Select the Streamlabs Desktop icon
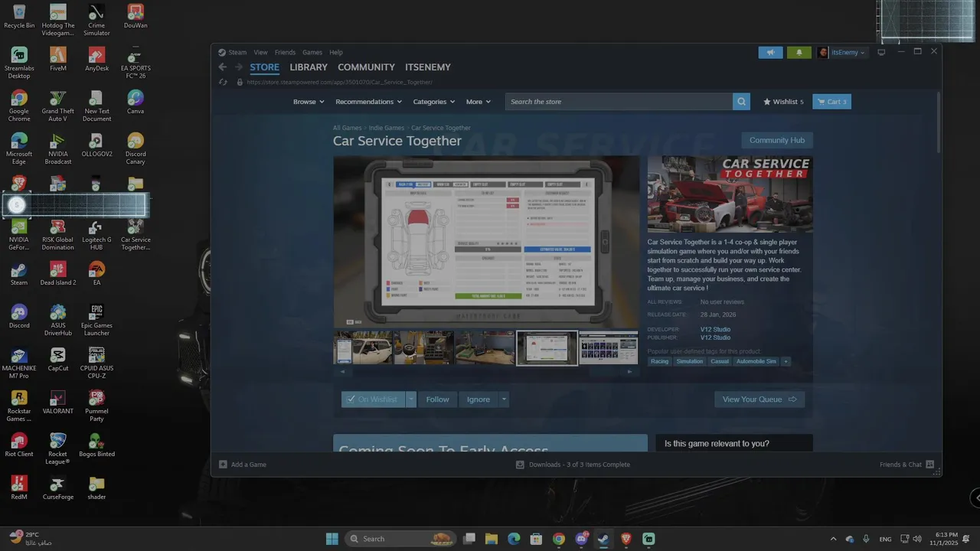980x551 pixels. pyautogui.click(x=19, y=63)
